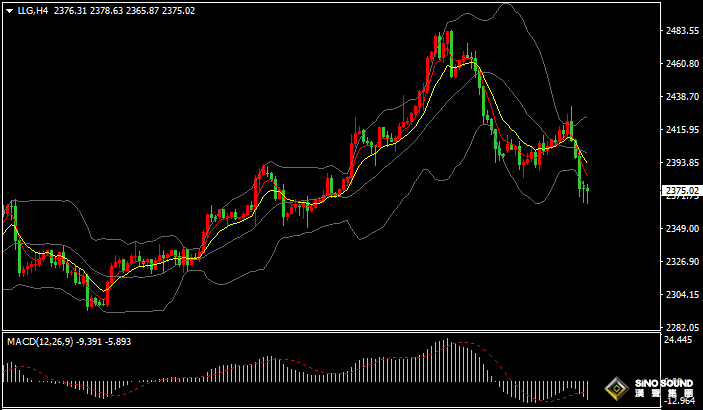Click the 2326.90 price axis label

(681, 262)
